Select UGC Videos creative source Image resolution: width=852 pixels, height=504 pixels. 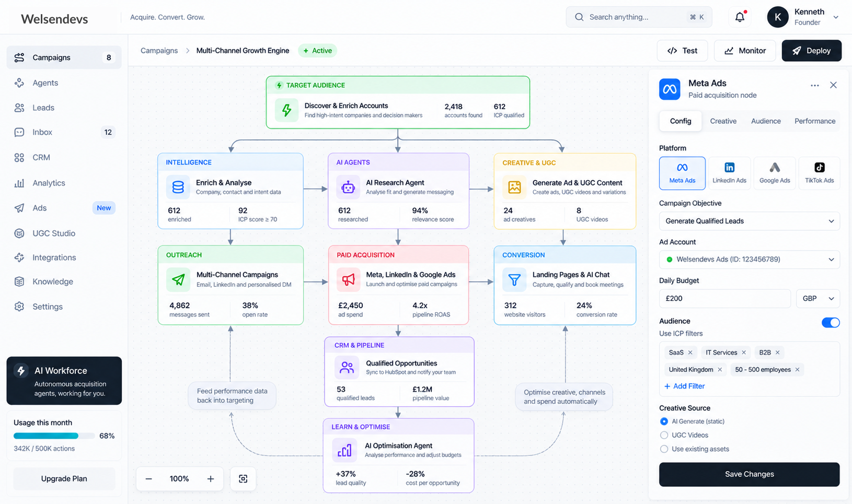[664, 435]
